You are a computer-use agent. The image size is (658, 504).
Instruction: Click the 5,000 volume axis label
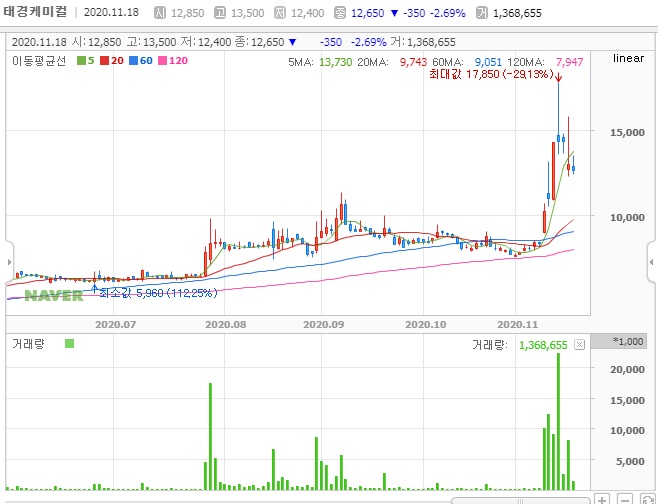pyautogui.click(x=630, y=461)
